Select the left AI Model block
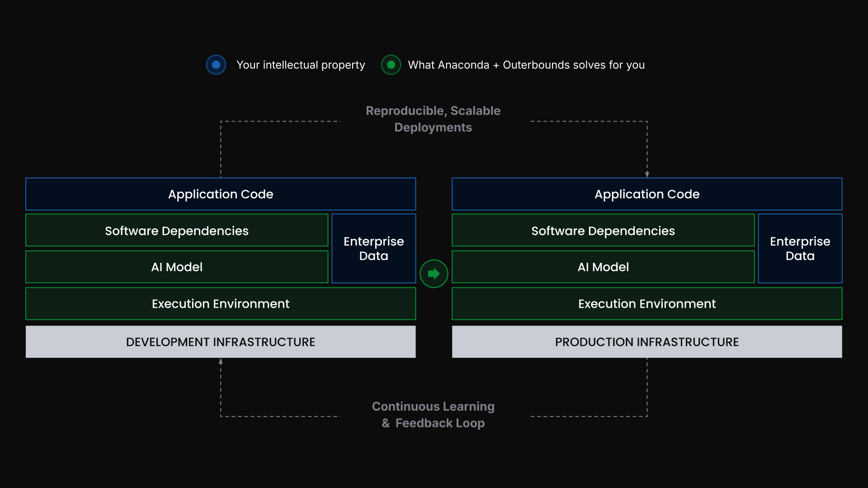The image size is (868, 488). (x=177, y=267)
